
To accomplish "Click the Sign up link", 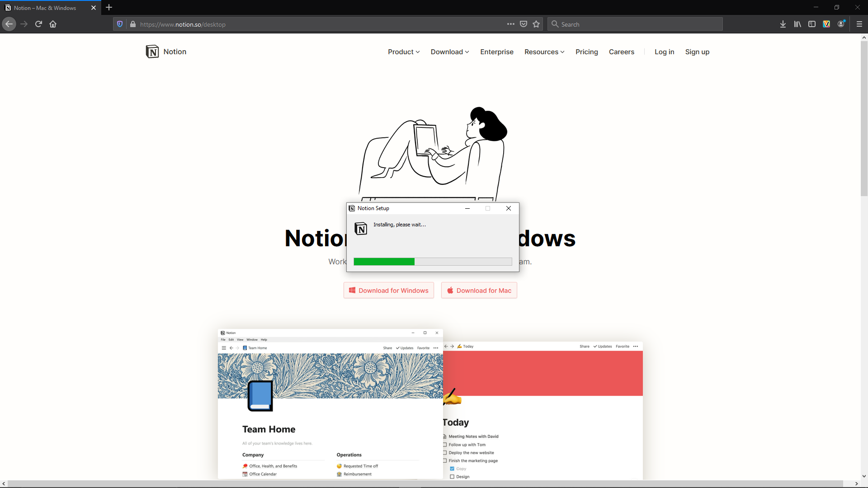I will click(x=697, y=52).
